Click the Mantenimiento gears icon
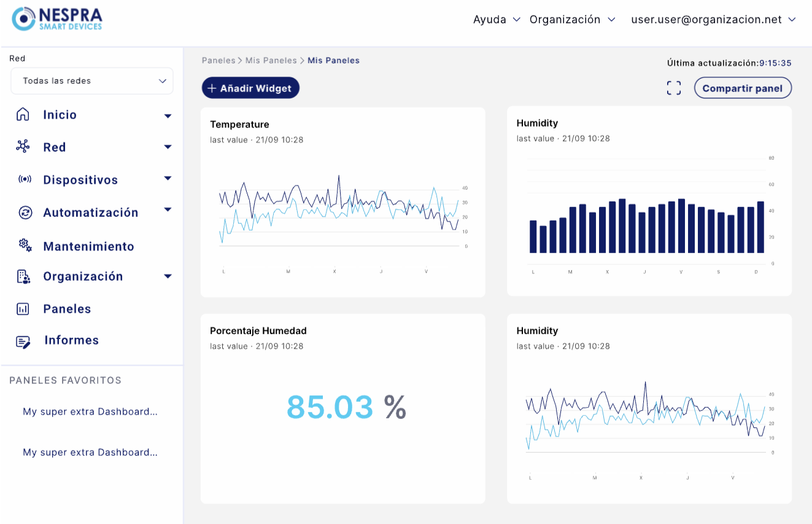This screenshot has width=812, height=524. pyautogui.click(x=25, y=245)
